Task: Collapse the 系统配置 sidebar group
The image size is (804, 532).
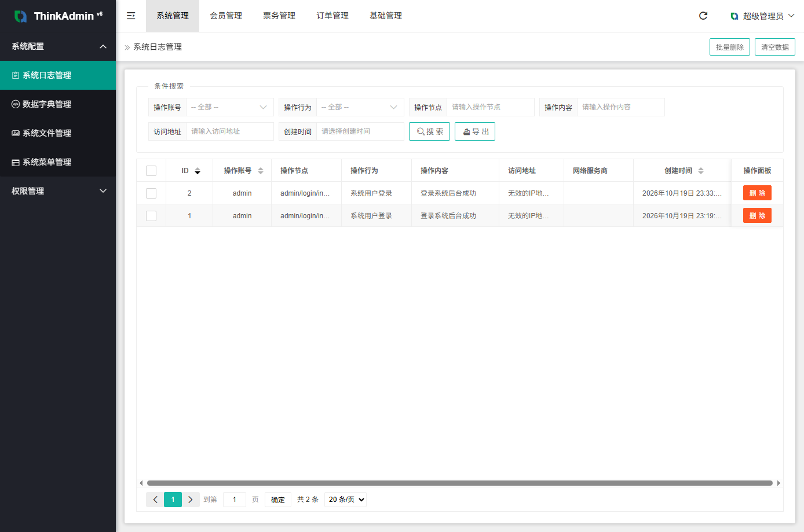Action: point(58,46)
